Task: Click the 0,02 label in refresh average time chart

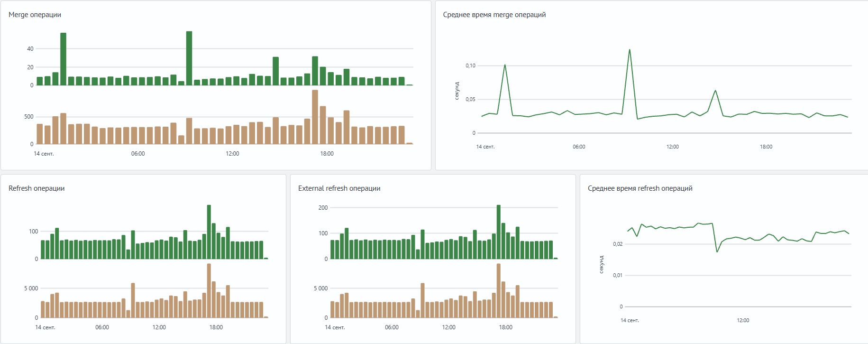Action: tap(618, 244)
